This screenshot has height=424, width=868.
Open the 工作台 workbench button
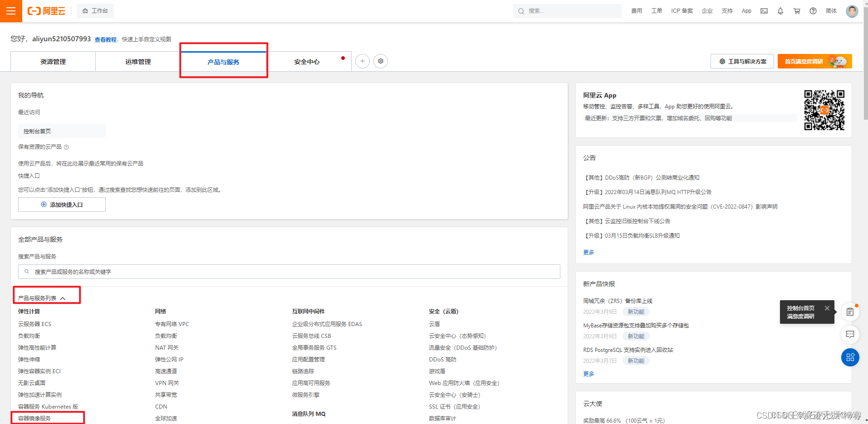click(95, 11)
